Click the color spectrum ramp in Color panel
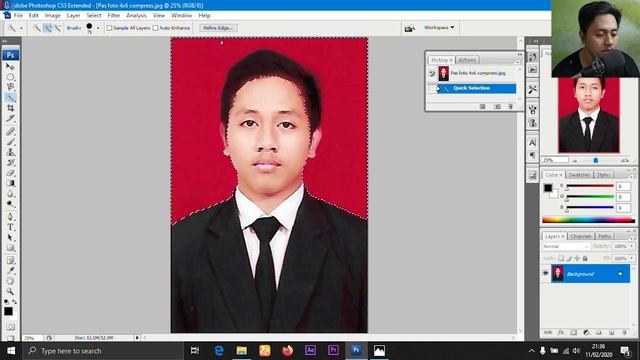 [x=589, y=220]
